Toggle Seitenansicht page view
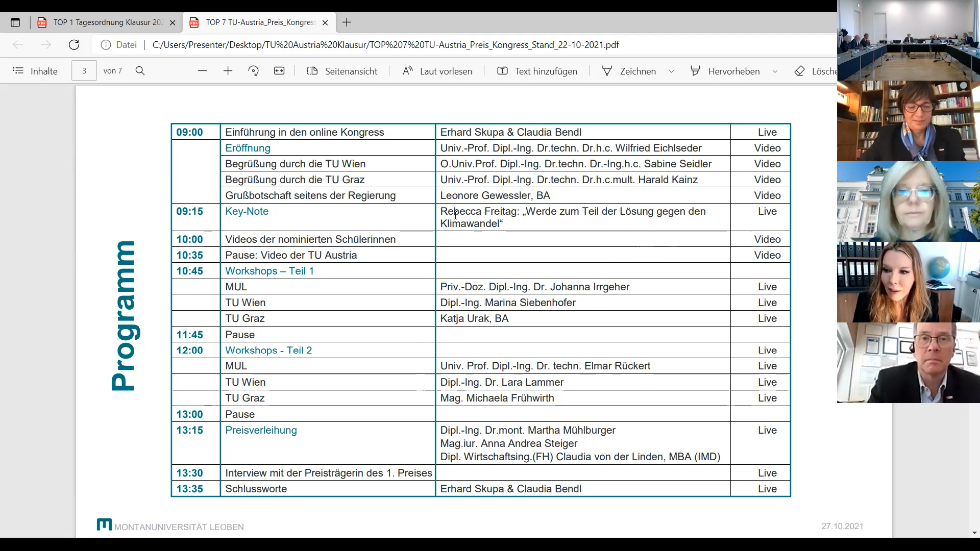 [x=342, y=71]
